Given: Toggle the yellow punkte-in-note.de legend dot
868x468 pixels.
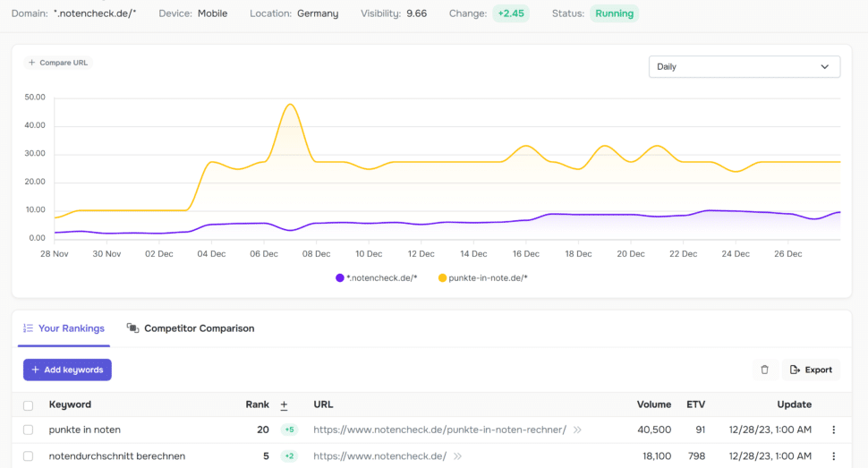Looking at the screenshot, I should click(x=442, y=278).
